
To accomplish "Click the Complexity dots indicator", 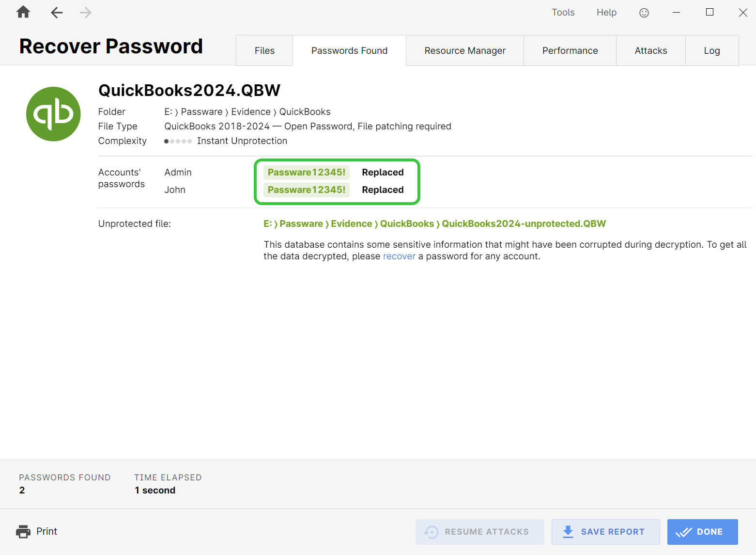I will pos(178,141).
